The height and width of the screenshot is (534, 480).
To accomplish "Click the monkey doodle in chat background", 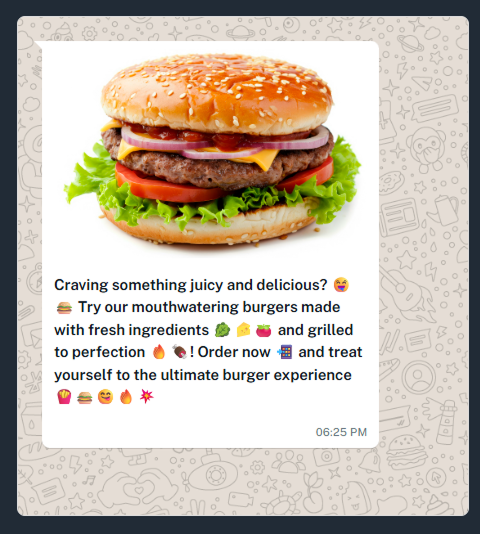I will click(x=428, y=149).
